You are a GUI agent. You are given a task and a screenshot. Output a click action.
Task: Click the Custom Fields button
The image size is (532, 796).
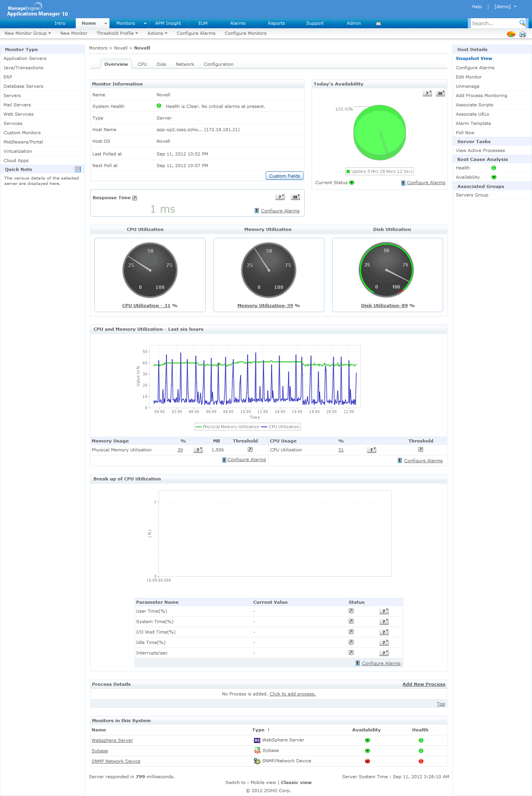[285, 176]
